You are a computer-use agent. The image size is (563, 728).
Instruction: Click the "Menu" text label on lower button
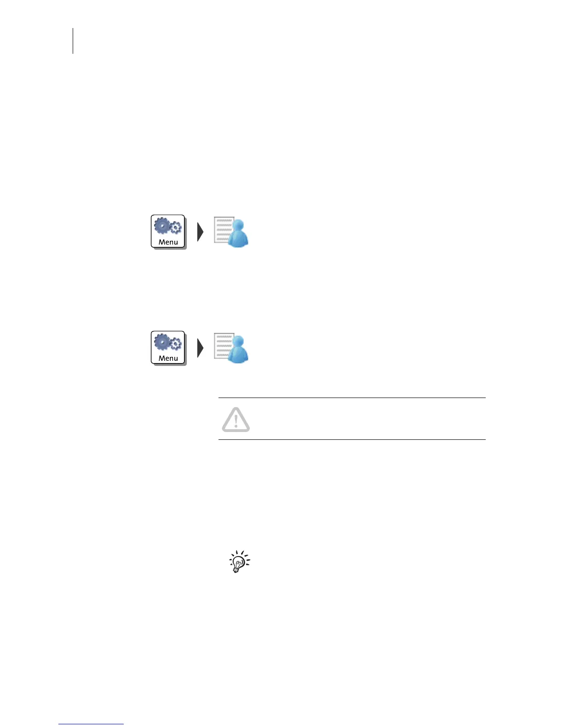click(168, 358)
